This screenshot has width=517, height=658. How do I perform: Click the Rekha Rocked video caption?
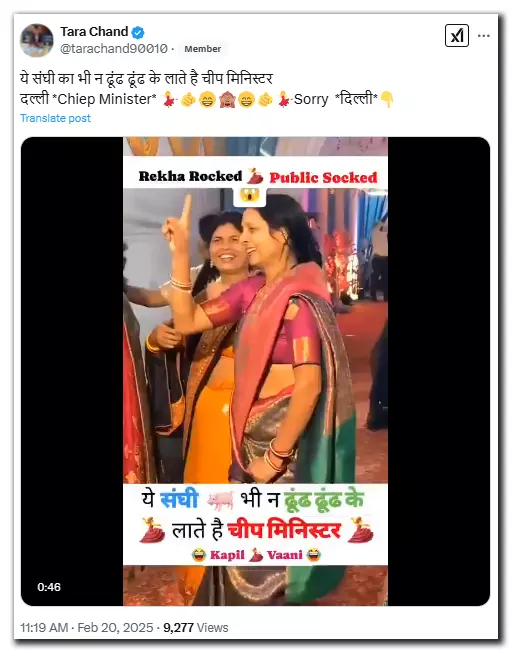[190, 176]
